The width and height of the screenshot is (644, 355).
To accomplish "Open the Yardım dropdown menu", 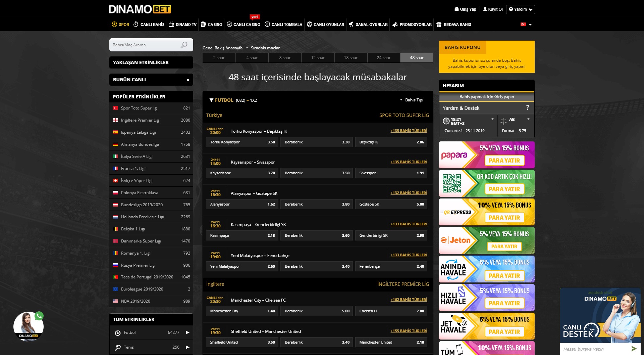I will click(521, 9).
